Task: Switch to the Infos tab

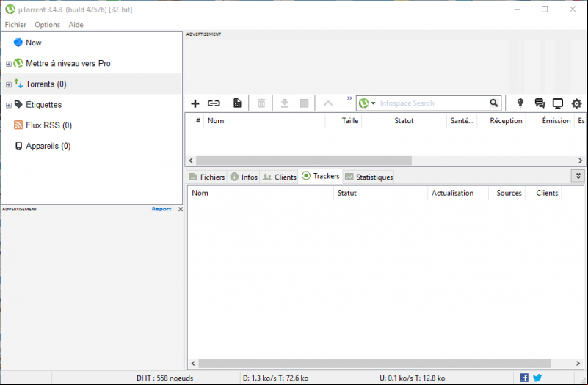Action: point(244,177)
